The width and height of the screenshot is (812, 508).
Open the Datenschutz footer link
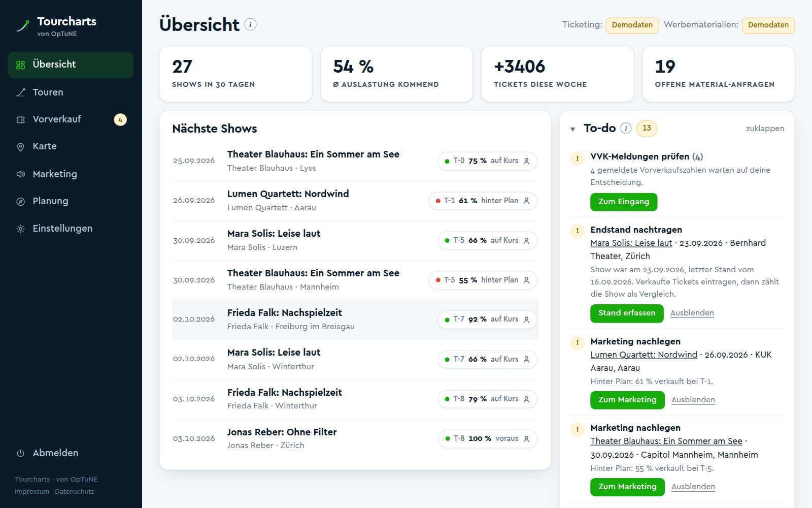click(x=75, y=491)
